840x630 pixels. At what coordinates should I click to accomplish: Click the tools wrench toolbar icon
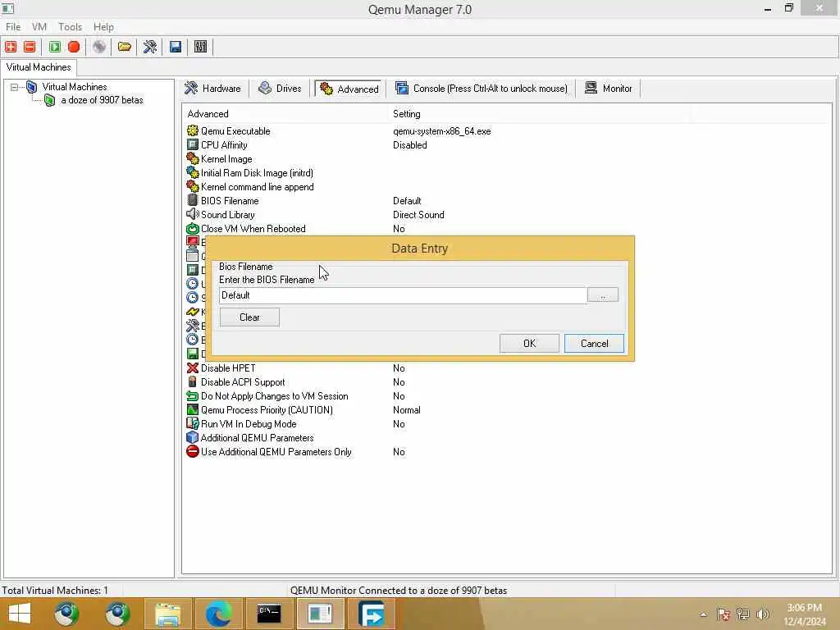(150, 47)
